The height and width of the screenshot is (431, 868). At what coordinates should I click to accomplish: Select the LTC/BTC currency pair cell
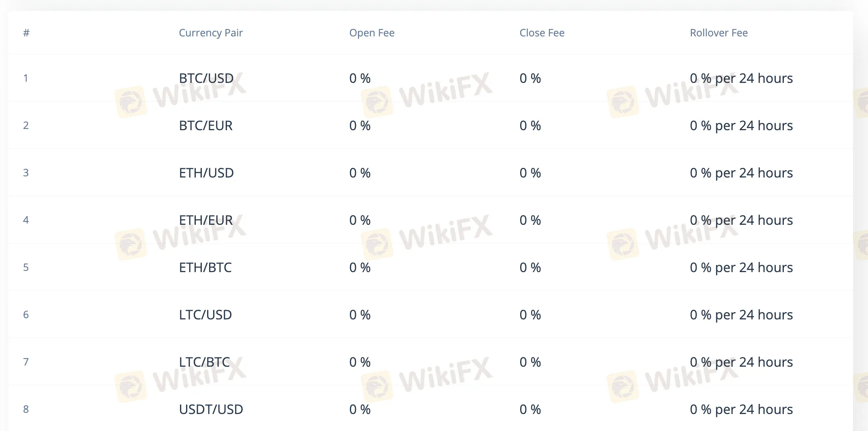[205, 362]
